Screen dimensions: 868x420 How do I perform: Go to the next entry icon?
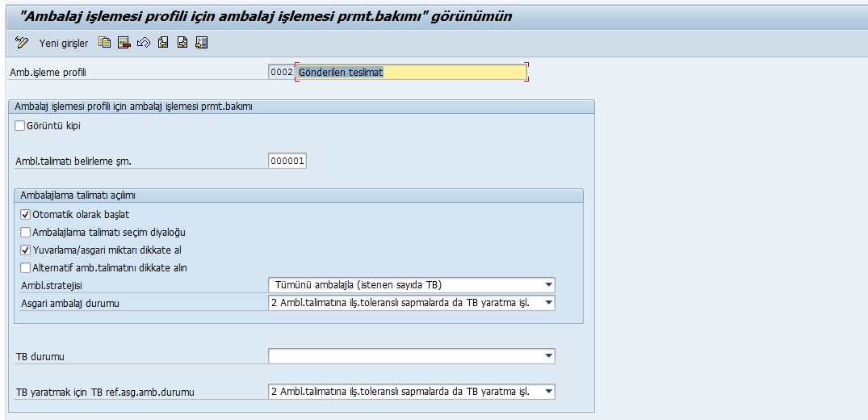[182, 43]
